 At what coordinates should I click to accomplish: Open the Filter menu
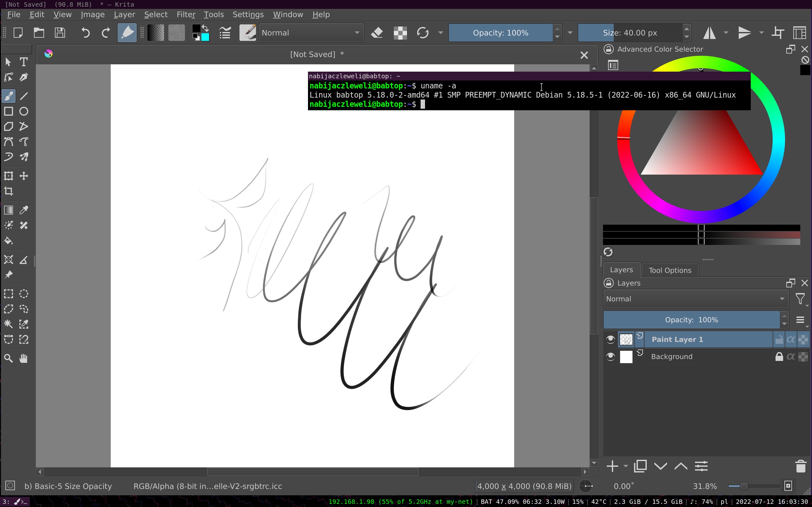click(x=186, y=15)
